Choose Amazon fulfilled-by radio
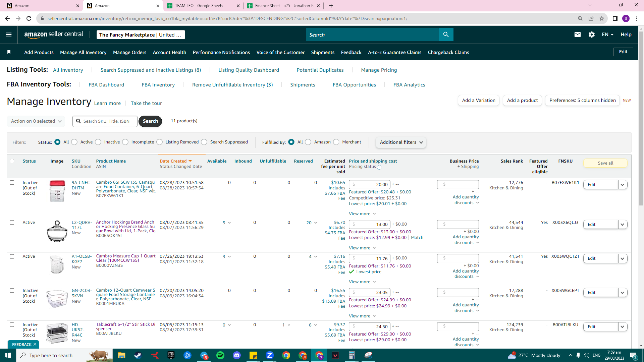 [x=308, y=142]
